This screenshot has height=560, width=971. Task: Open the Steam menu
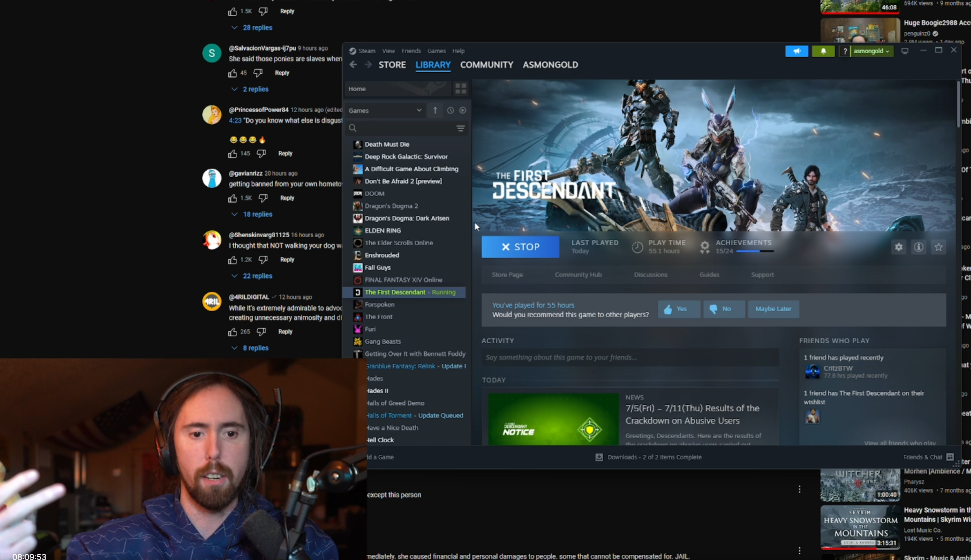click(366, 51)
